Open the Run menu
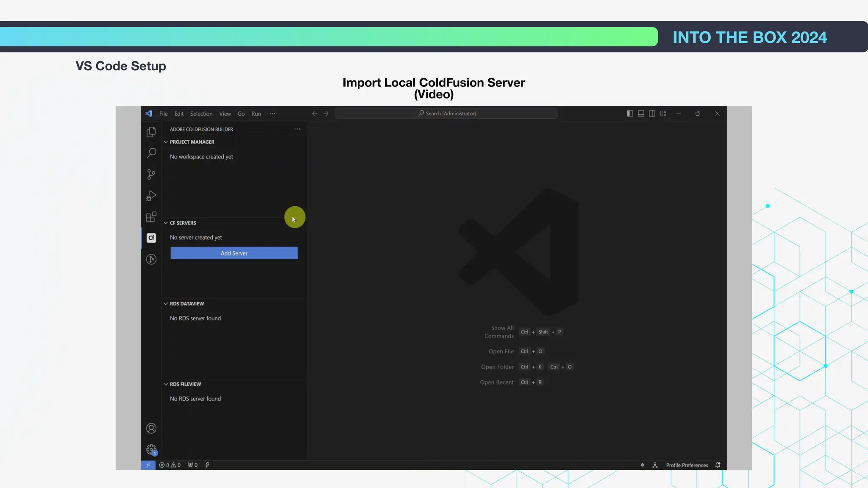The height and width of the screenshot is (488, 868). [x=256, y=114]
